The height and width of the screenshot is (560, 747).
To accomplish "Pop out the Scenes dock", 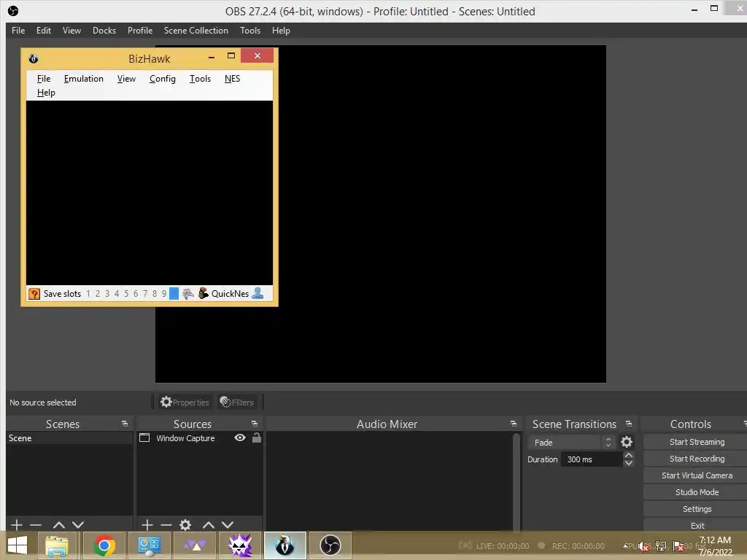I will pos(125,424).
